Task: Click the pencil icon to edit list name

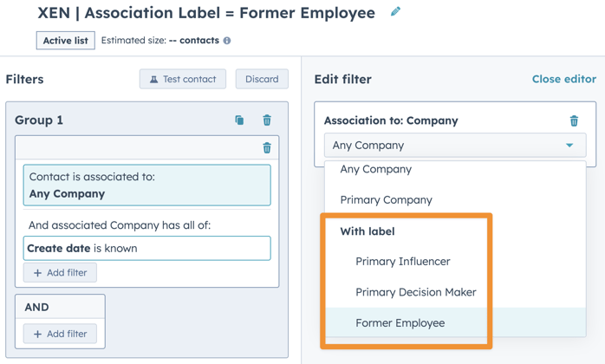Action: pos(395,12)
